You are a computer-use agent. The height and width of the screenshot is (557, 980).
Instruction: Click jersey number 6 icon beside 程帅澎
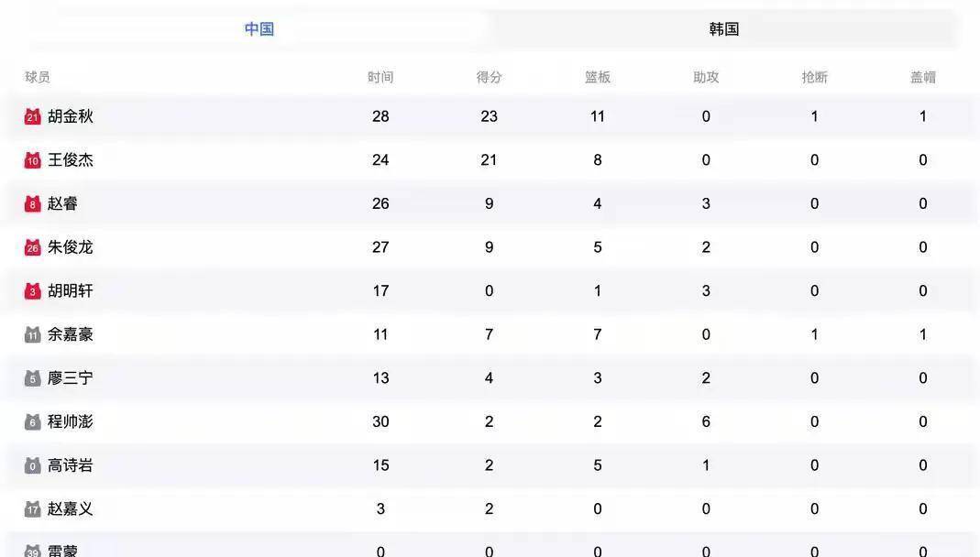[30, 421]
